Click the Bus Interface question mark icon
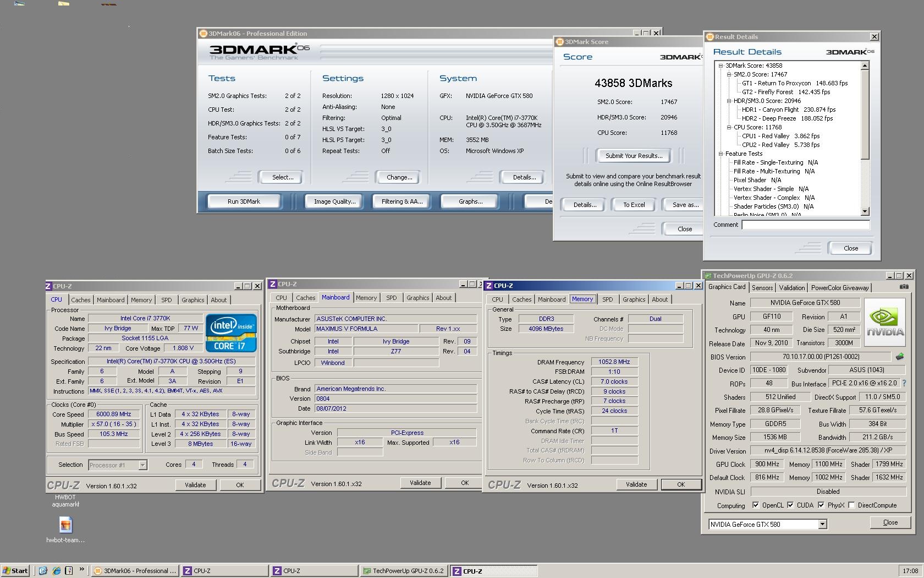Image resolution: width=924 pixels, height=578 pixels. (x=904, y=383)
